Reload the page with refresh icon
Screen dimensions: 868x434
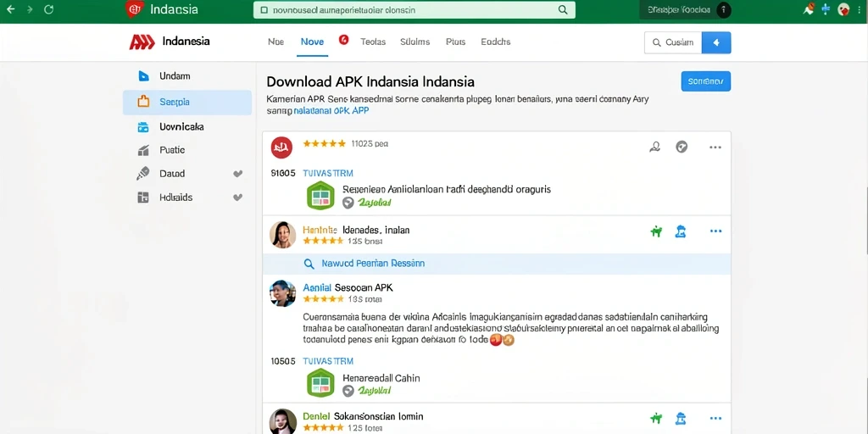(48, 9)
